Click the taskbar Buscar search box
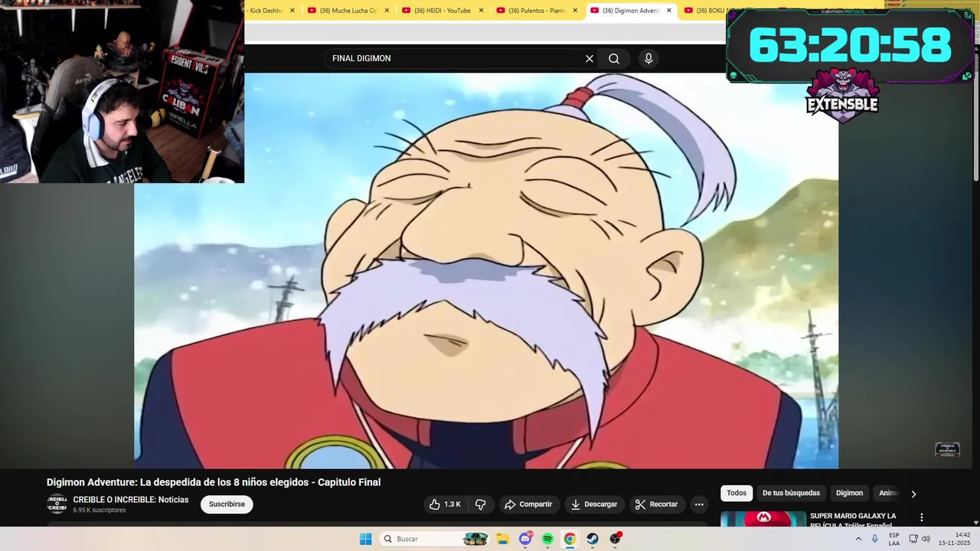Viewport: 980px width, 551px height. point(435,539)
